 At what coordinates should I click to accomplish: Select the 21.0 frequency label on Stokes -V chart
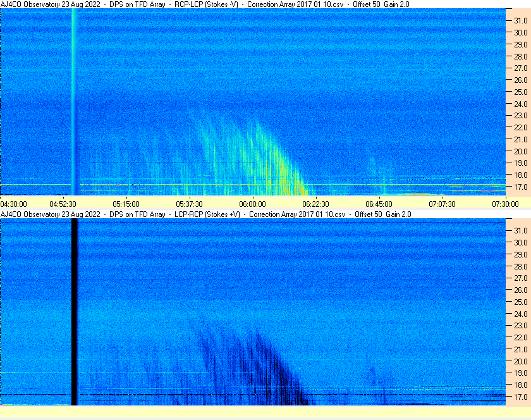pos(521,139)
